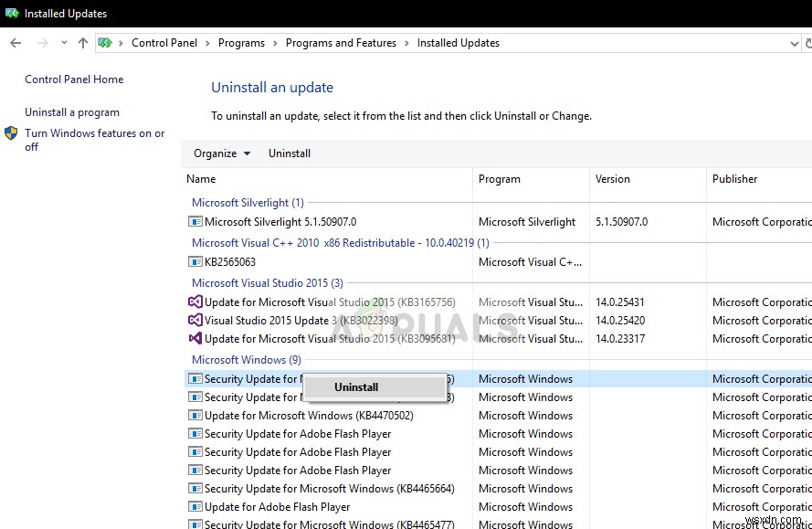Click the Windows features shield icon
The width and height of the screenshot is (812, 529).
pos(11,133)
